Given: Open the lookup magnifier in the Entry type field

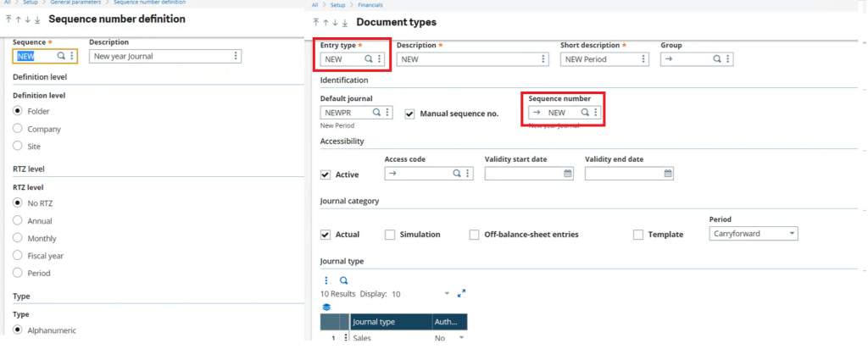Looking at the screenshot, I should coord(368,59).
